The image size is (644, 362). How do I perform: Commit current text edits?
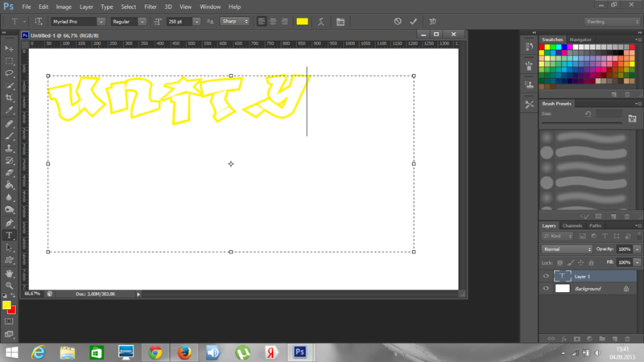click(413, 22)
